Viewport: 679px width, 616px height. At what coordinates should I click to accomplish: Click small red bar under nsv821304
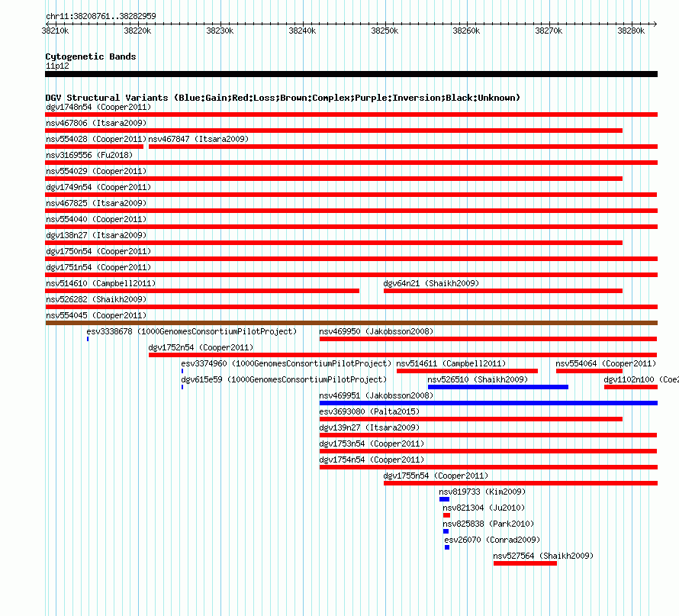447,515
